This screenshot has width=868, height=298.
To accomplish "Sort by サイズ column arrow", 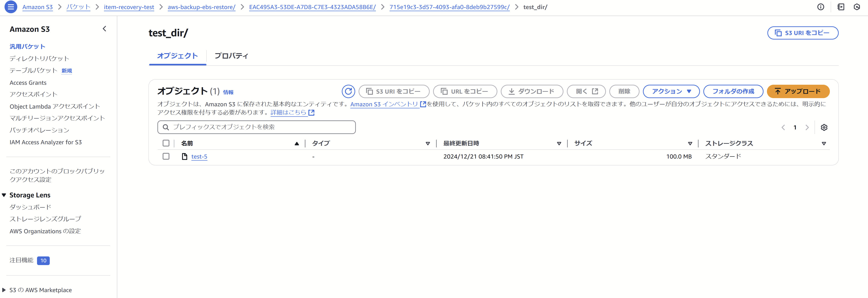I will (690, 144).
